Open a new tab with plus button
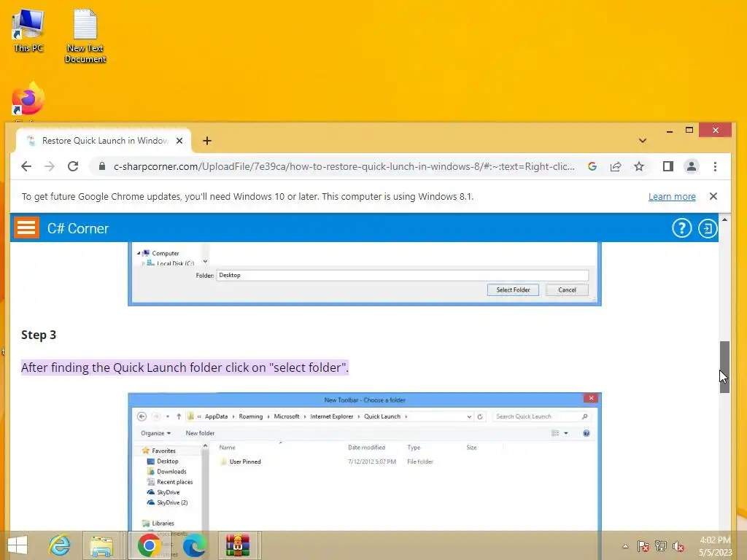 [206, 141]
